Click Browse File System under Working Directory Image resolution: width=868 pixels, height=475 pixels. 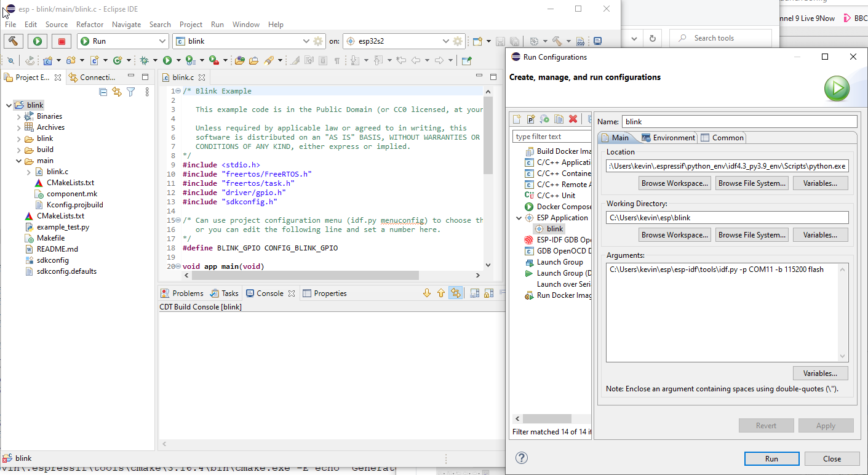752,235
